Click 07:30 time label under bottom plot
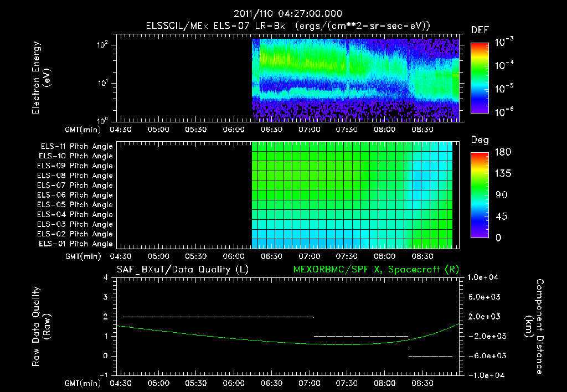This screenshot has width=567, height=392. [x=347, y=383]
